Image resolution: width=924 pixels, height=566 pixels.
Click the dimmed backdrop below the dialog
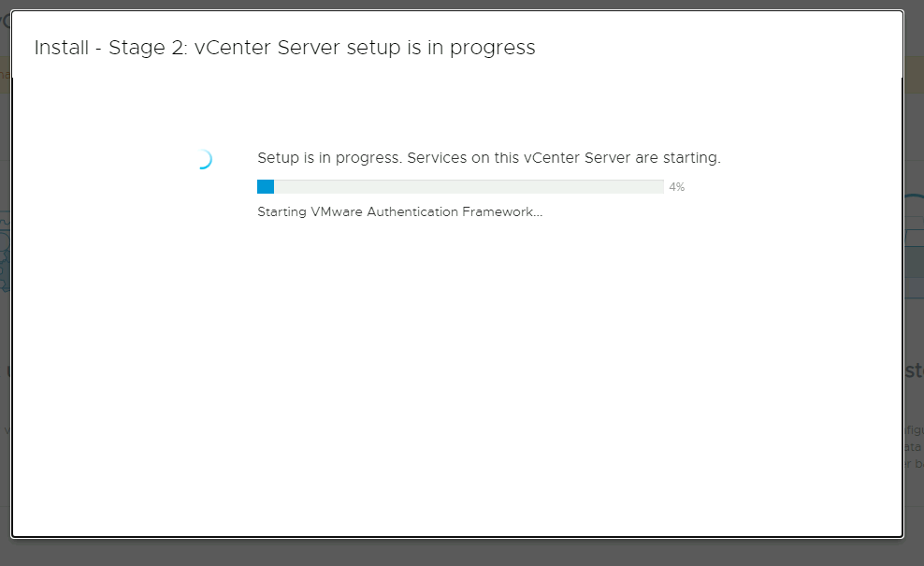pyautogui.click(x=458, y=552)
